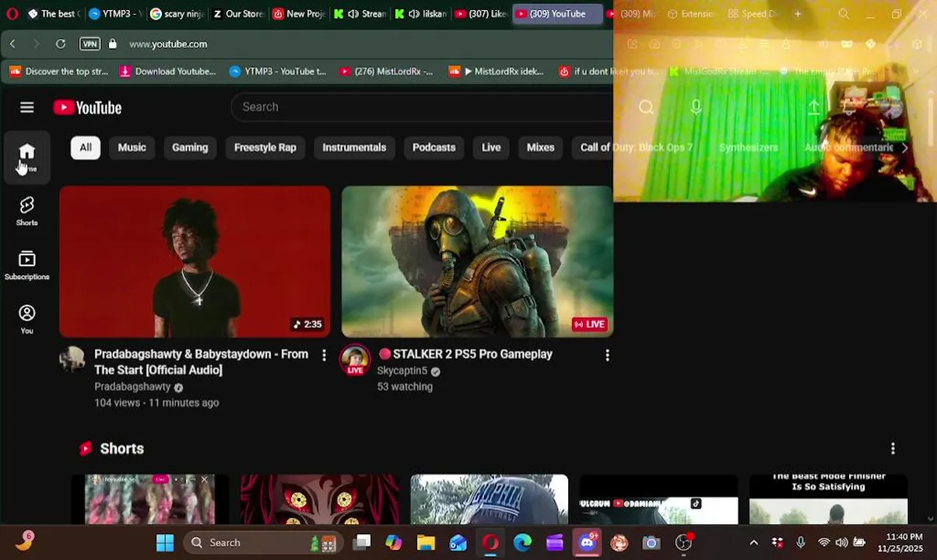
Task: Open (276) MistLordRx bookmark
Action: pyautogui.click(x=387, y=72)
